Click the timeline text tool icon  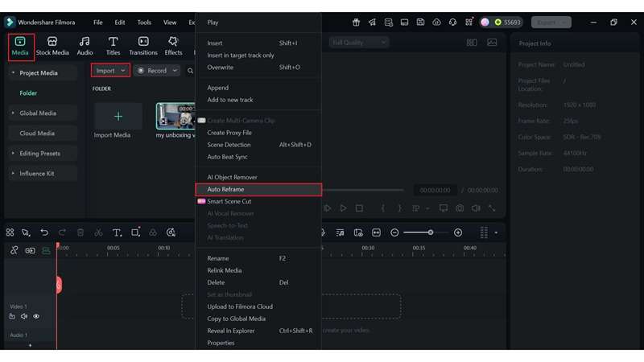point(117,232)
